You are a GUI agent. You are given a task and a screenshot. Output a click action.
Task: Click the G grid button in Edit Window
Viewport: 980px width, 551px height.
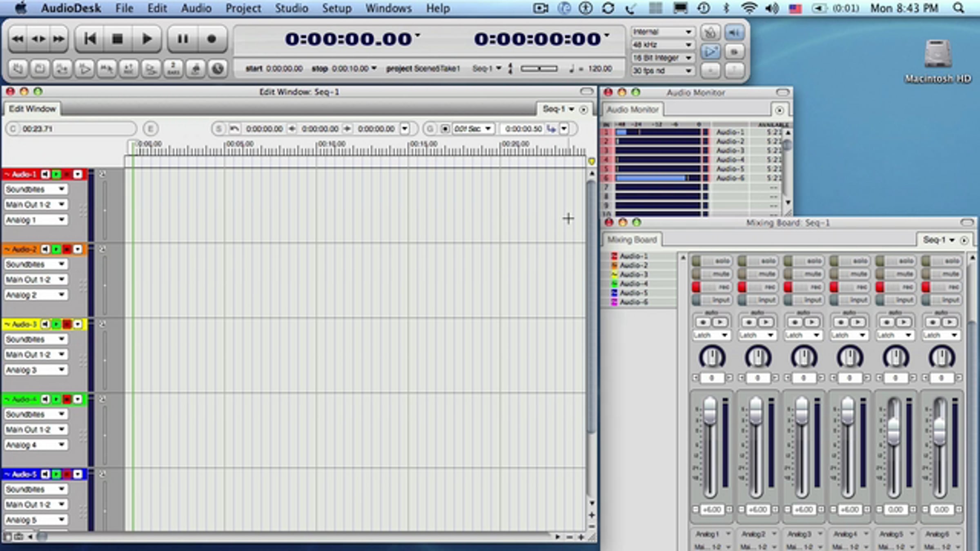(430, 129)
